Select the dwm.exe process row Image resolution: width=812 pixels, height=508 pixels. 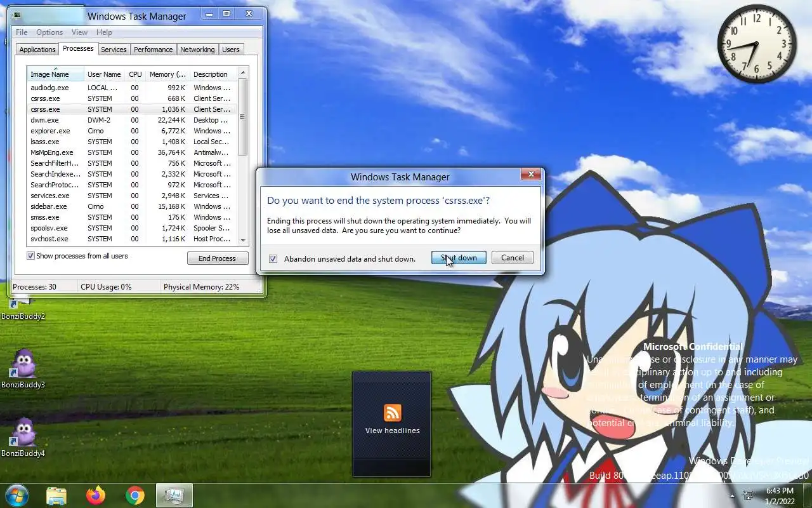(x=132, y=120)
